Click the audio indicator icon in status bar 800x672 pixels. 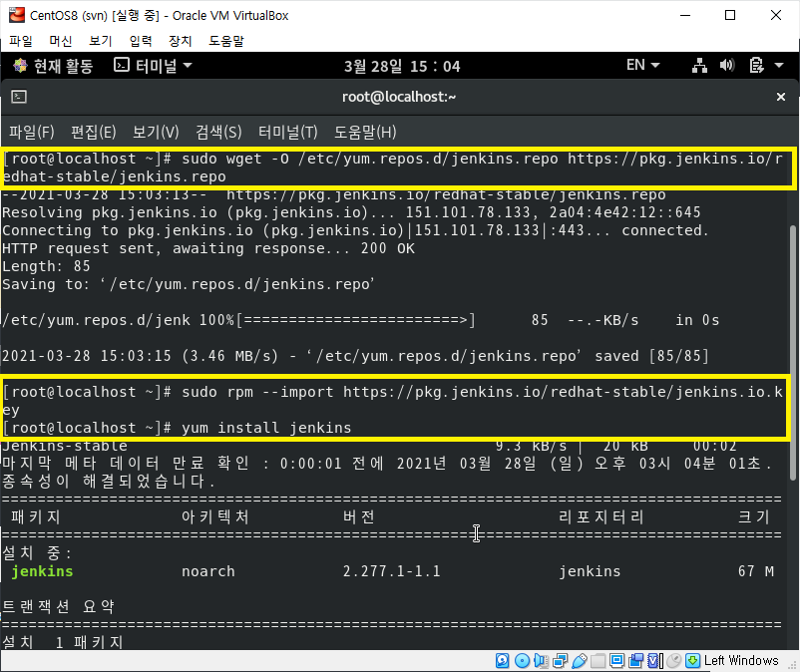coord(541,661)
